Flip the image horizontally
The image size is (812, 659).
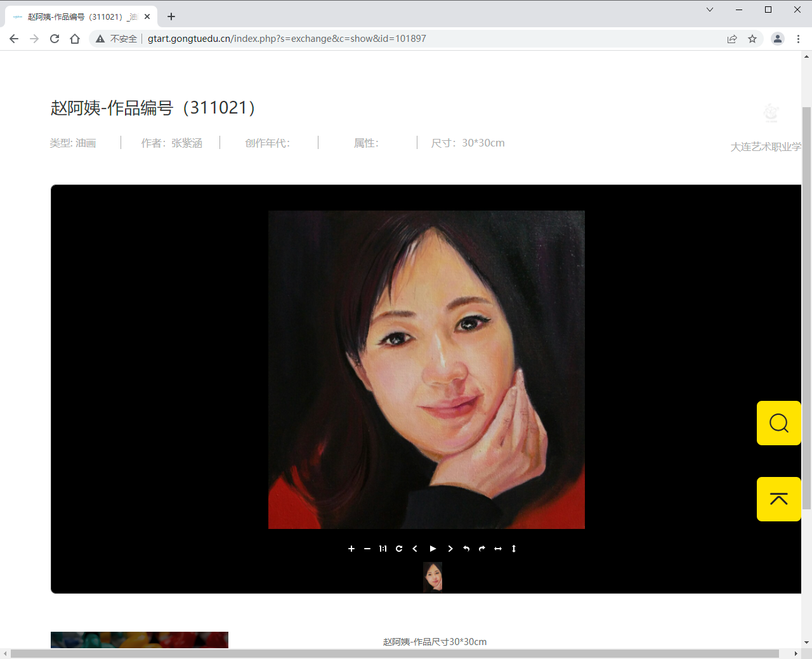[x=498, y=549]
